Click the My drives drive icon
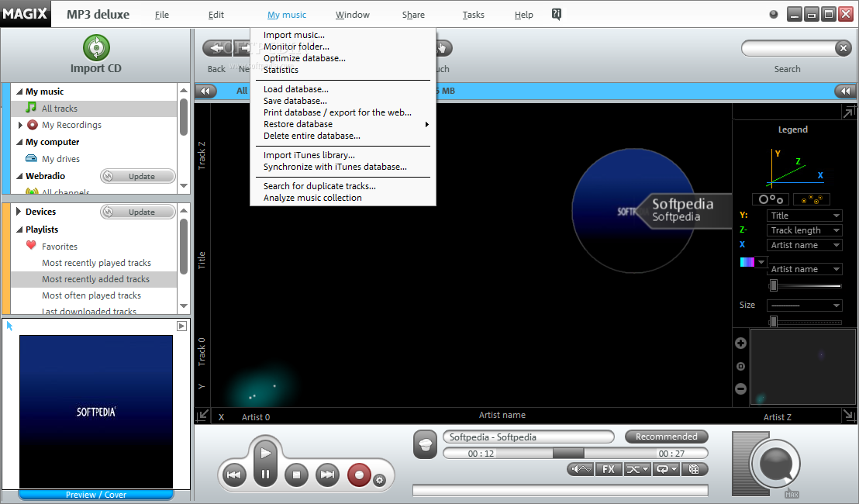859x504 pixels. tap(31, 158)
